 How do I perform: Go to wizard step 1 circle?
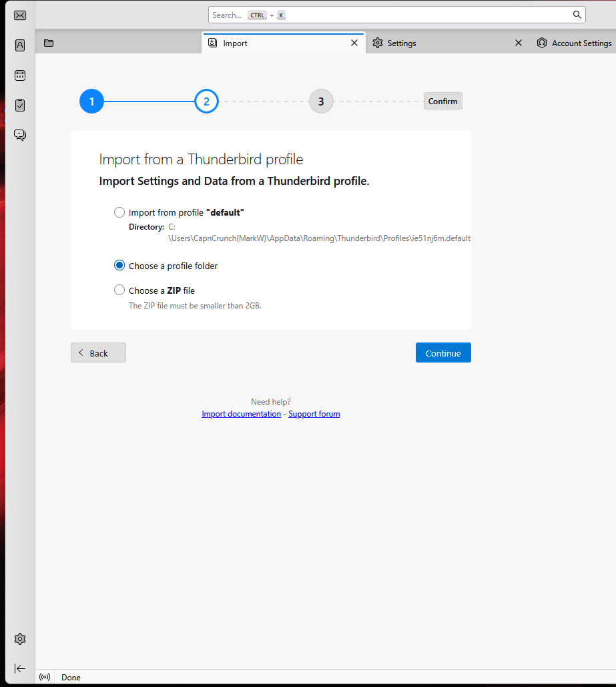tap(91, 101)
